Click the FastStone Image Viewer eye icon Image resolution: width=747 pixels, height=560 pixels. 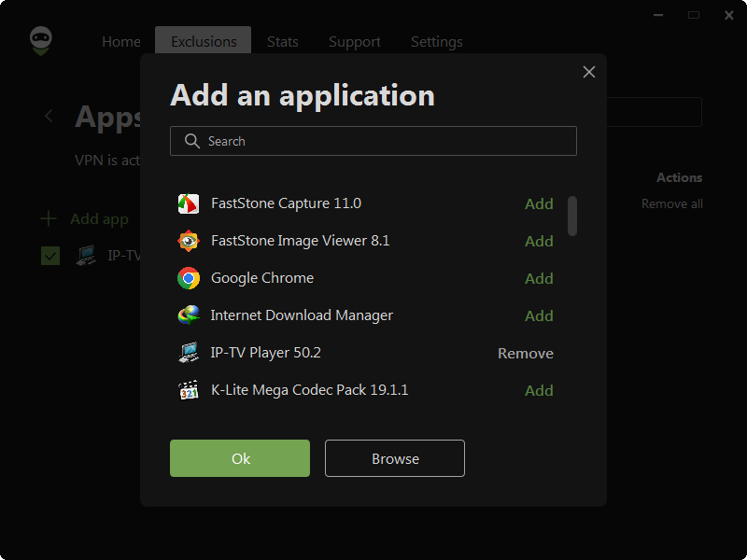click(189, 241)
